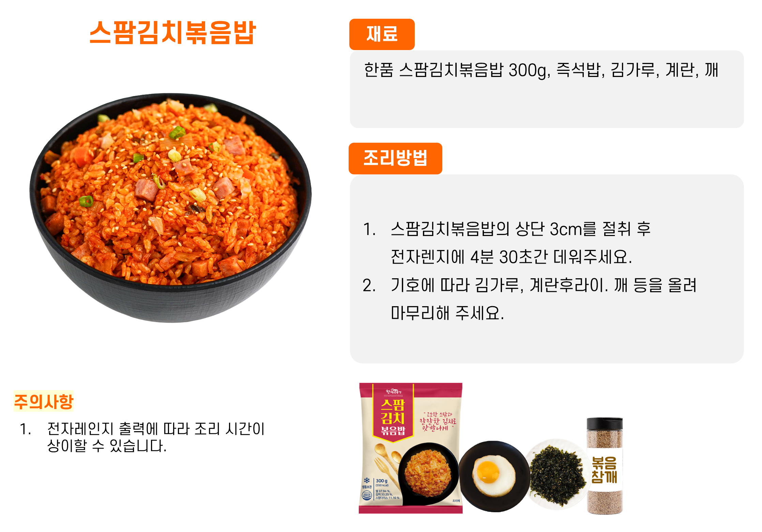Click the 스팸김치볶음밥 product package image

(x=411, y=448)
